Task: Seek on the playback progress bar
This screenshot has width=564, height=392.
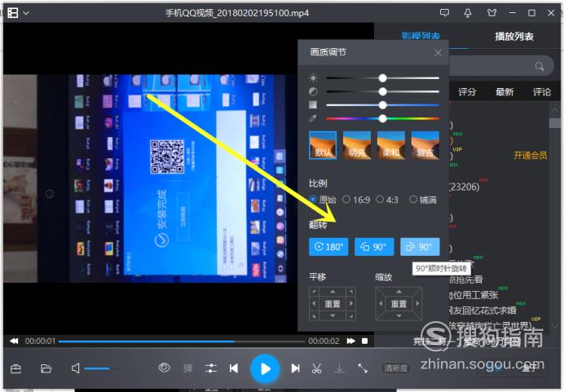Action: (x=182, y=341)
